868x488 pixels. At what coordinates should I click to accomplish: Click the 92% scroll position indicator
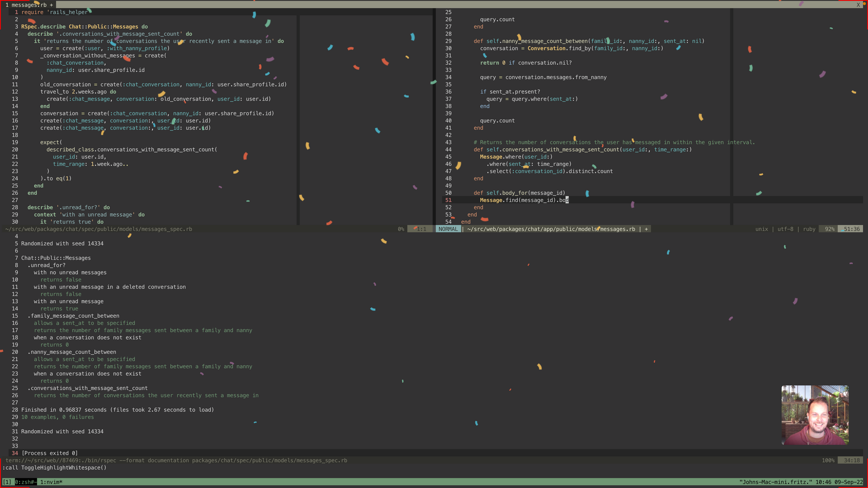[829, 229]
